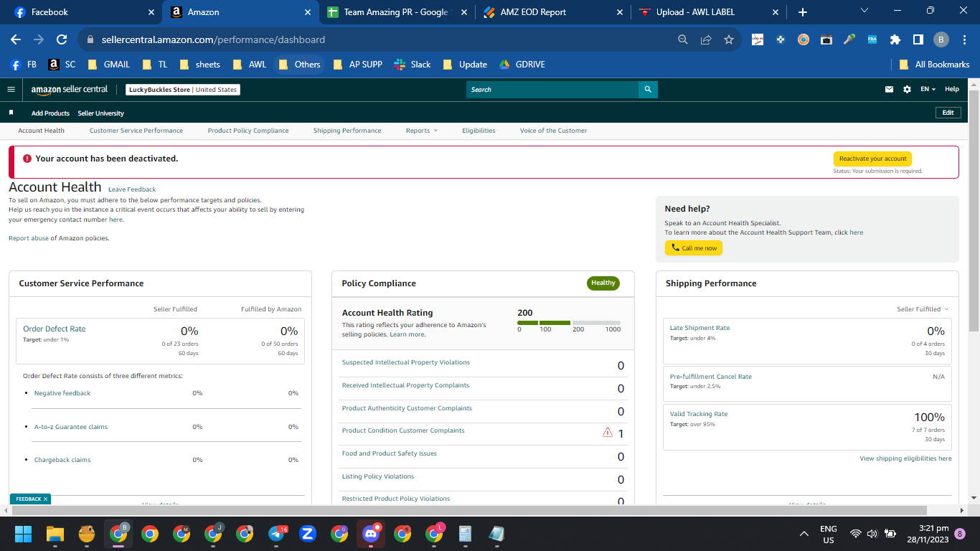Open the GDRIVE bookmark
The image size is (980, 551).
[522, 65]
